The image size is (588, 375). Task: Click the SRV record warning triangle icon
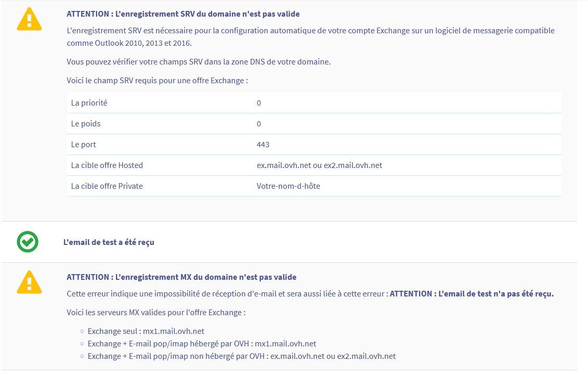pyautogui.click(x=29, y=19)
